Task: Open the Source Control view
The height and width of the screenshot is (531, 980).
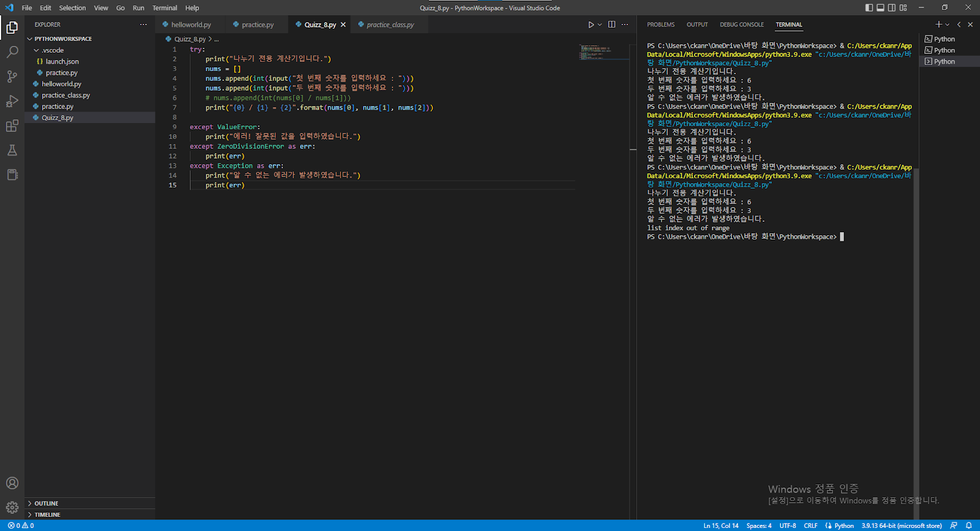Action: click(12, 77)
